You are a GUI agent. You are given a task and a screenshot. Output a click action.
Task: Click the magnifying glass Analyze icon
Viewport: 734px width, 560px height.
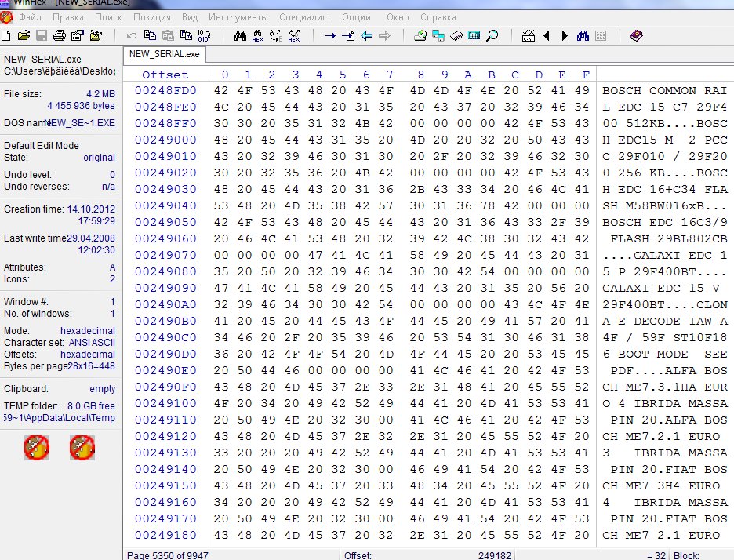tap(492, 35)
